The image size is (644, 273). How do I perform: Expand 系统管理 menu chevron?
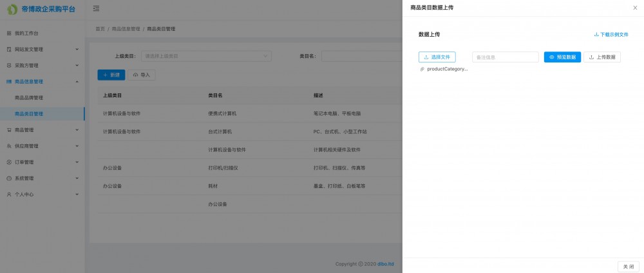tap(77, 178)
